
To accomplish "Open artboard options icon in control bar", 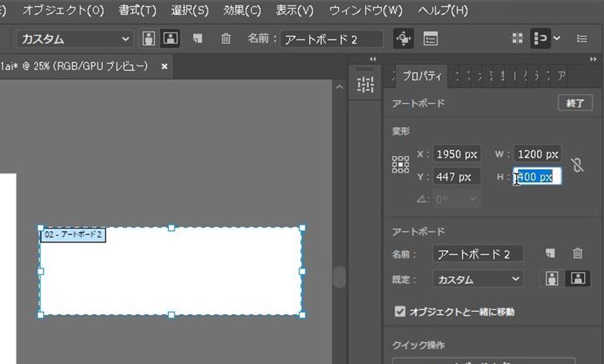I will point(431,39).
